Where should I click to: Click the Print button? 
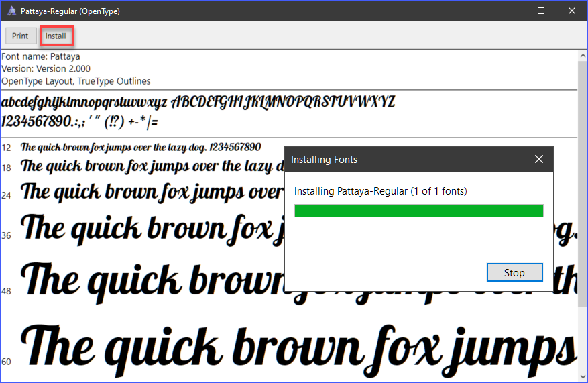coord(20,36)
